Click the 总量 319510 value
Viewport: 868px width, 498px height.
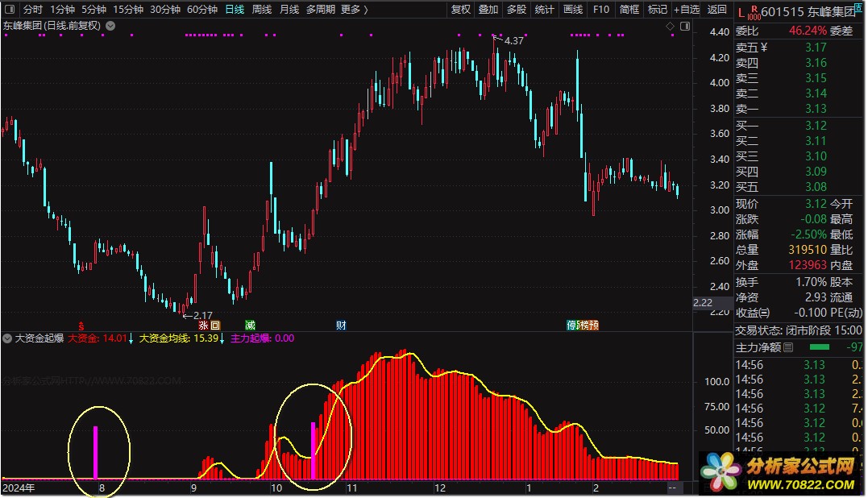[x=808, y=250]
